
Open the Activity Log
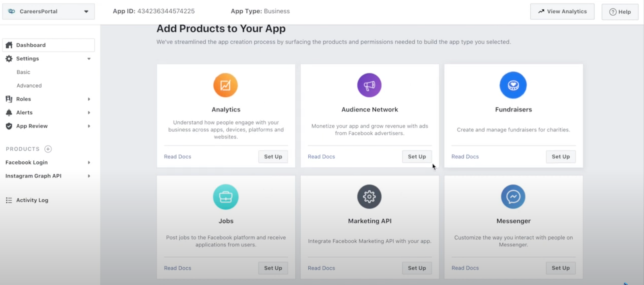(32, 200)
